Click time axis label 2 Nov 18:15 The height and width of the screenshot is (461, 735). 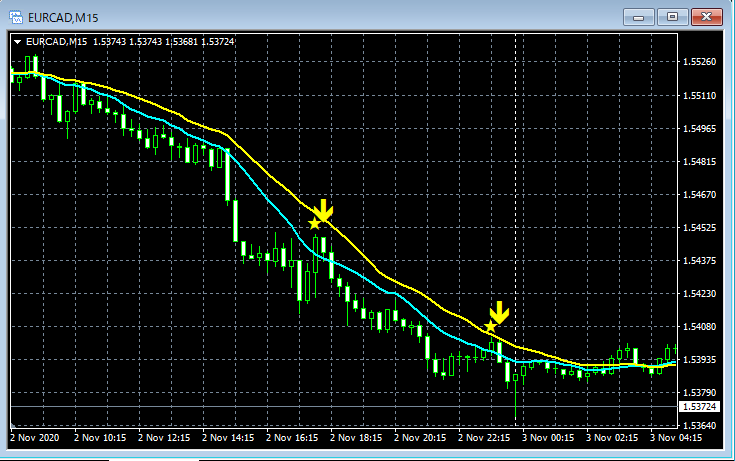tap(356, 438)
